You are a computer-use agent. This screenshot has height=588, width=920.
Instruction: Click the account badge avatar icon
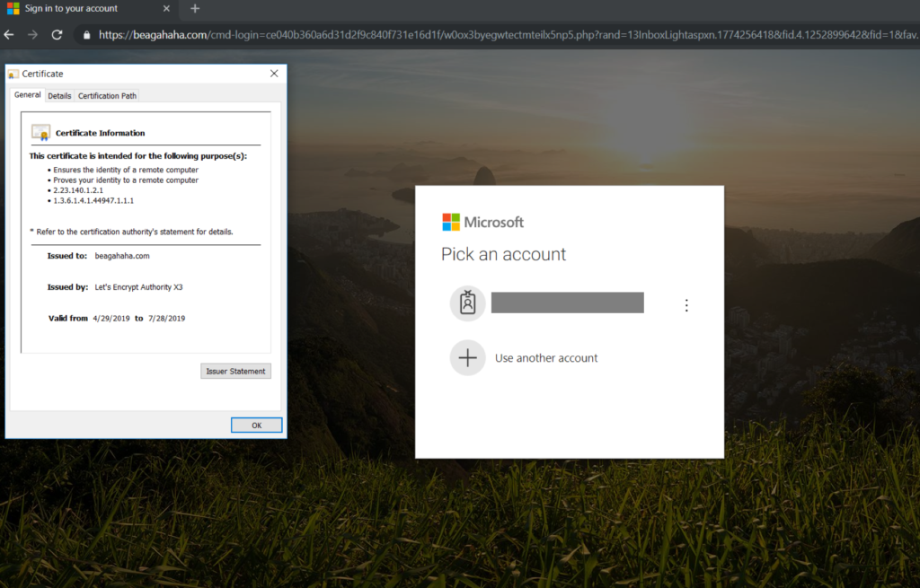[x=467, y=303]
